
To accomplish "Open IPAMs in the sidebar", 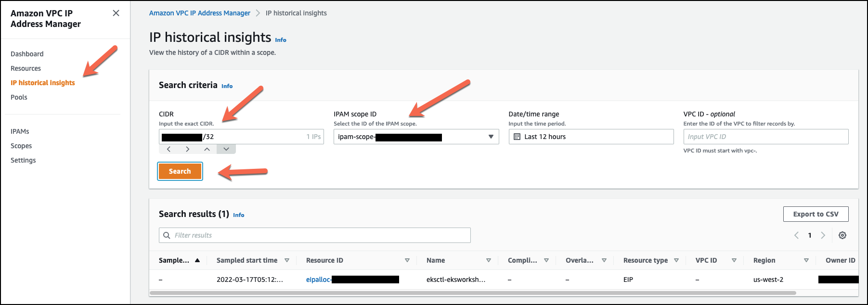I will pyautogui.click(x=20, y=131).
